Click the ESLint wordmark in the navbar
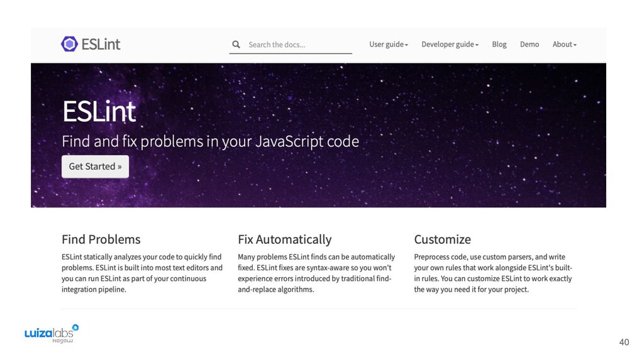 click(101, 44)
